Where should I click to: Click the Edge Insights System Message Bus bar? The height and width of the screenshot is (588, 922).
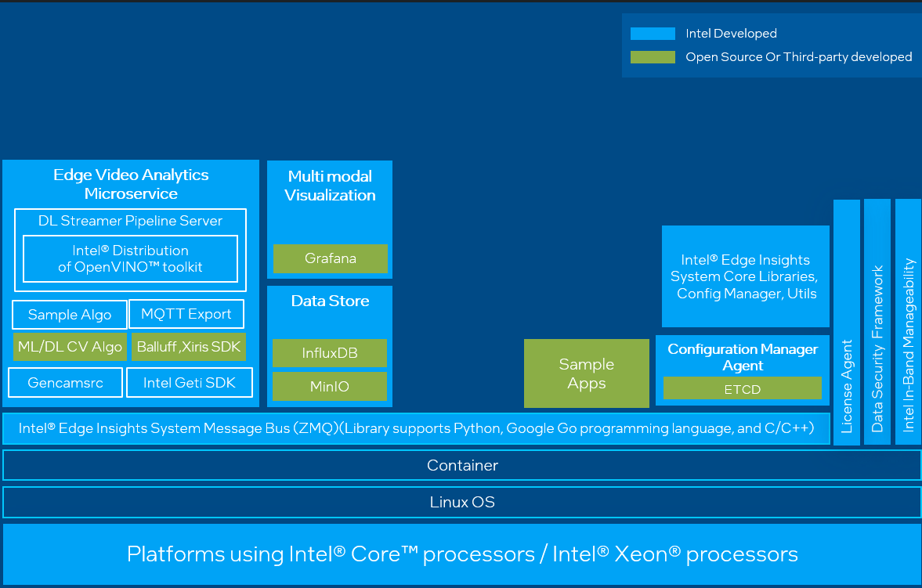click(416, 428)
